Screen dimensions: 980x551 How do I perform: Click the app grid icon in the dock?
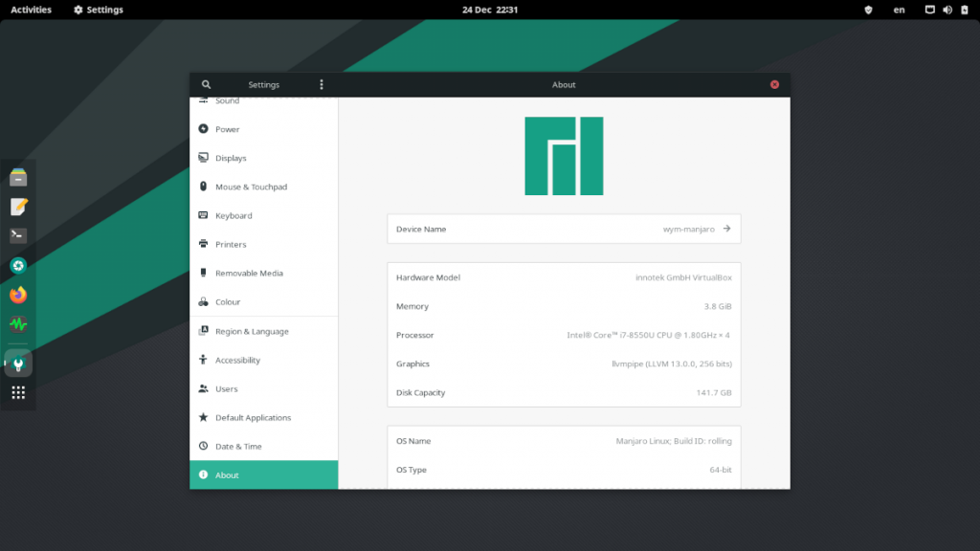click(17, 393)
